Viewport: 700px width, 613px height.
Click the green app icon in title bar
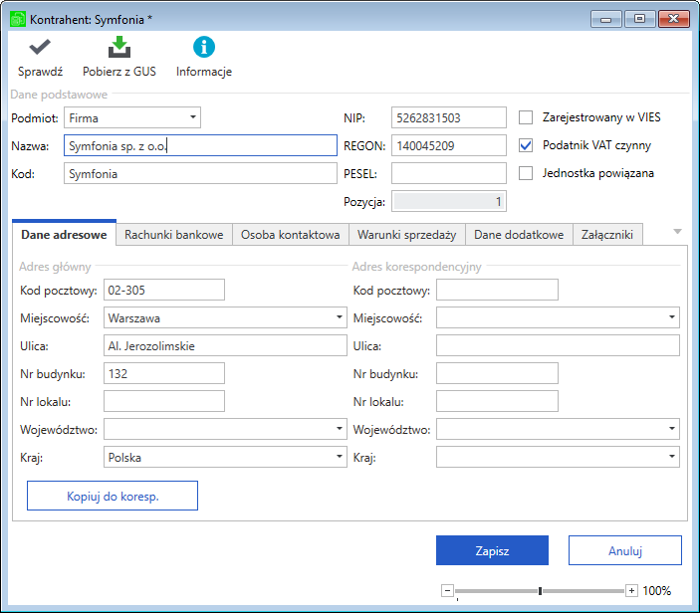coord(18,19)
